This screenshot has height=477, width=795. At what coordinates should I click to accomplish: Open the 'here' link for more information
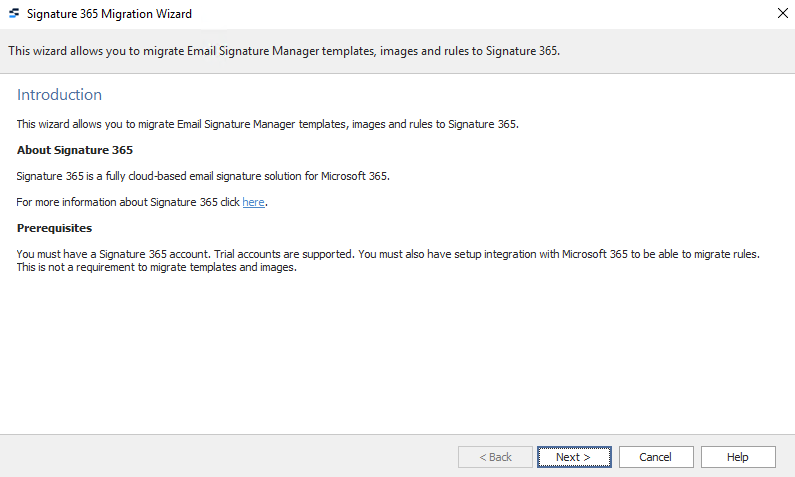coord(254,202)
